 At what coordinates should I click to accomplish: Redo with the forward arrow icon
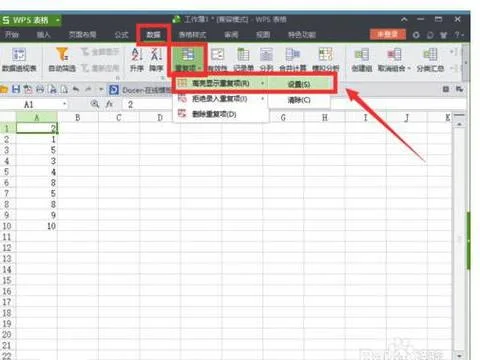(x=88, y=89)
